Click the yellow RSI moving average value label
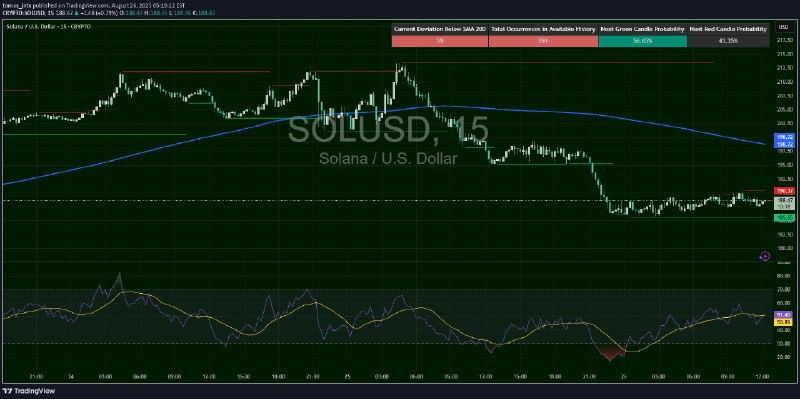800x399 pixels. pyautogui.click(x=784, y=322)
